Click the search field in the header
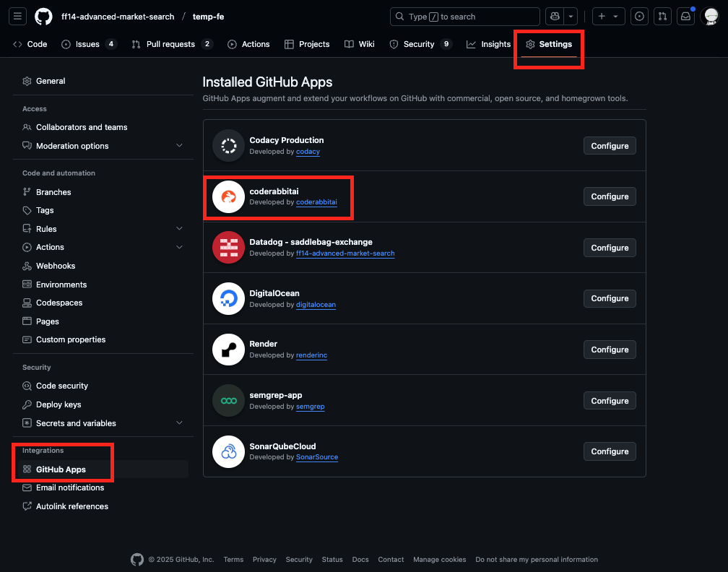Image resolution: width=728 pixels, height=572 pixels. click(464, 16)
